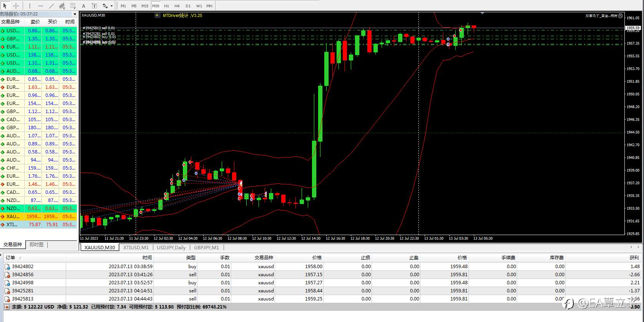Switch chart to D1 timeframe
Viewport: 644px width, 322px height.
(x=188, y=6)
